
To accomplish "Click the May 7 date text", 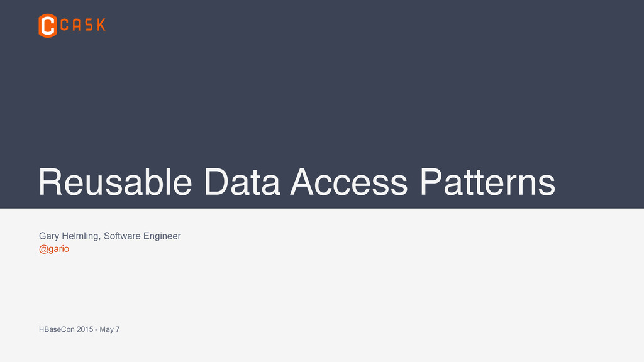I will tap(109, 329).
